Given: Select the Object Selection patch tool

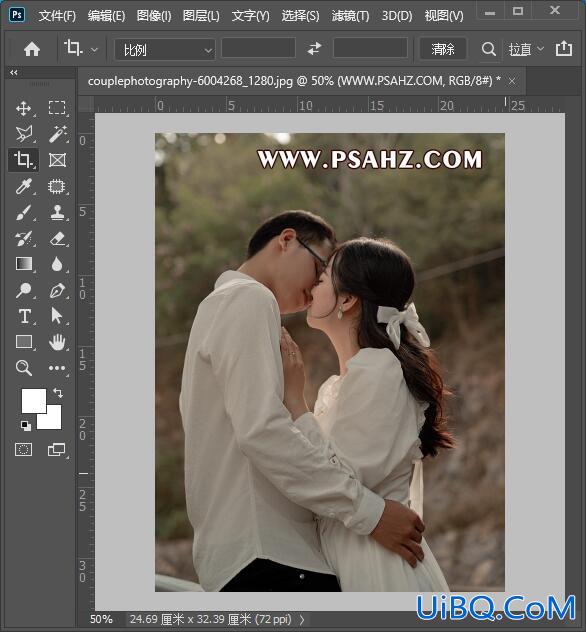Looking at the screenshot, I should [57, 187].
